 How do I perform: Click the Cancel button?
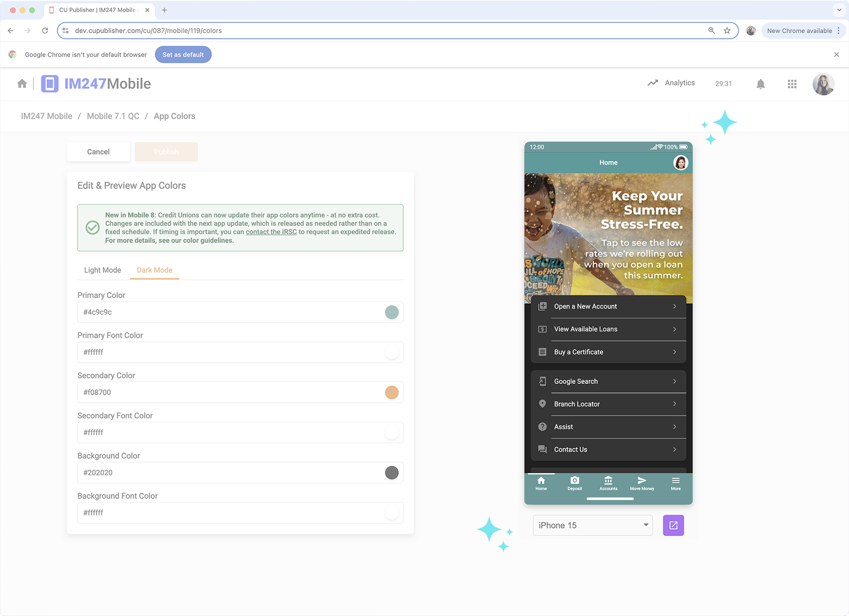click(98, 152)
